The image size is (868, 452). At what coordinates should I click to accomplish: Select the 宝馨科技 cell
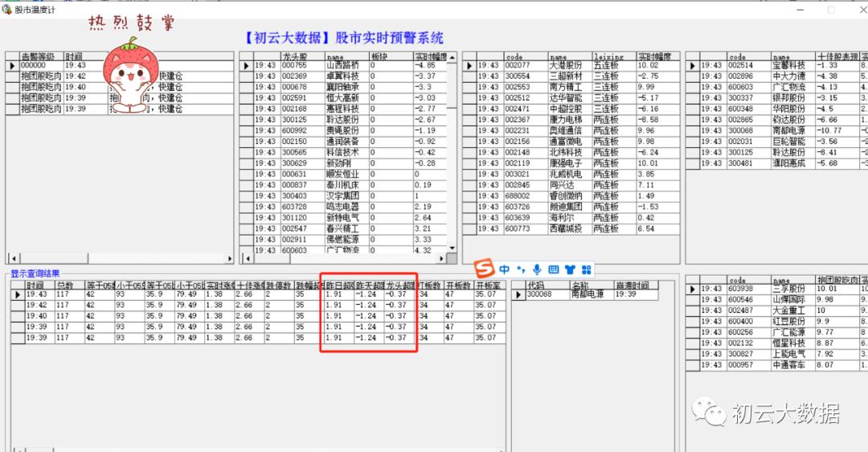click(x=792, y=65)
